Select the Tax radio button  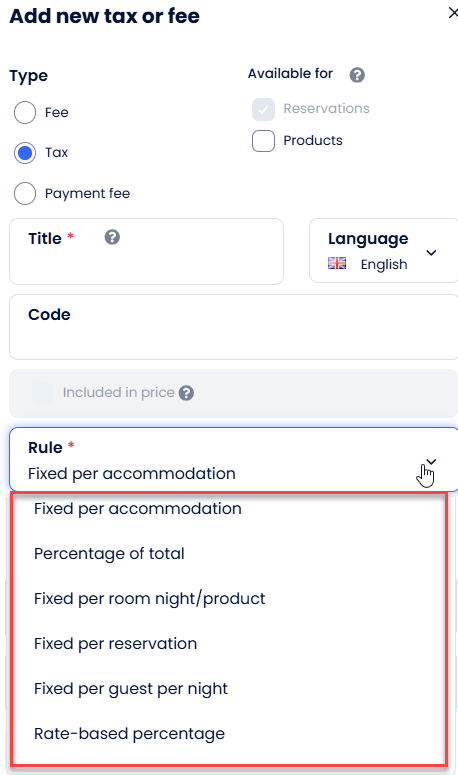(25, 153)
